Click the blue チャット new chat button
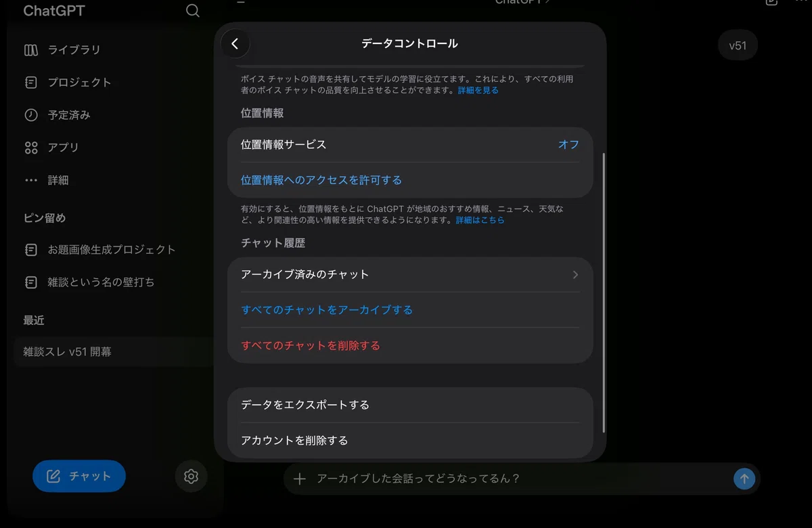This screenshot has width=812, height=528. tap(79, 477)
